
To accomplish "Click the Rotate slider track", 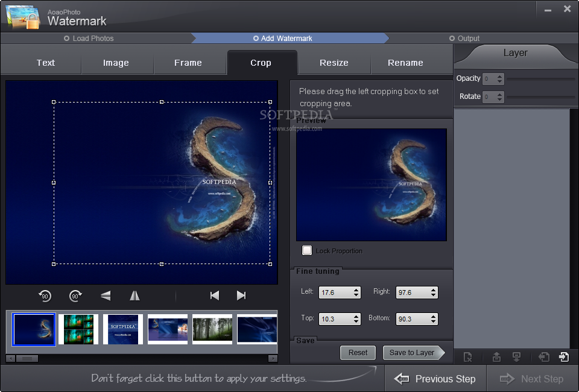I will click(540, 96).
